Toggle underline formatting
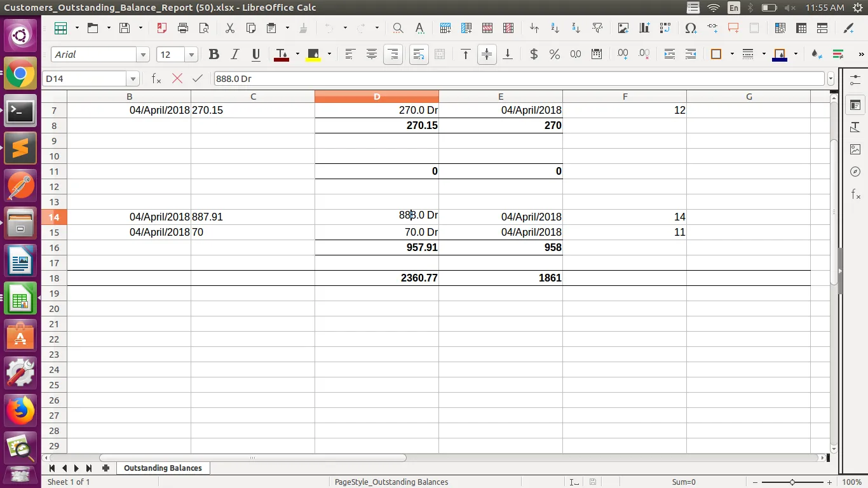The width and height of the screenshot is (868, 488). pos(256,55)
